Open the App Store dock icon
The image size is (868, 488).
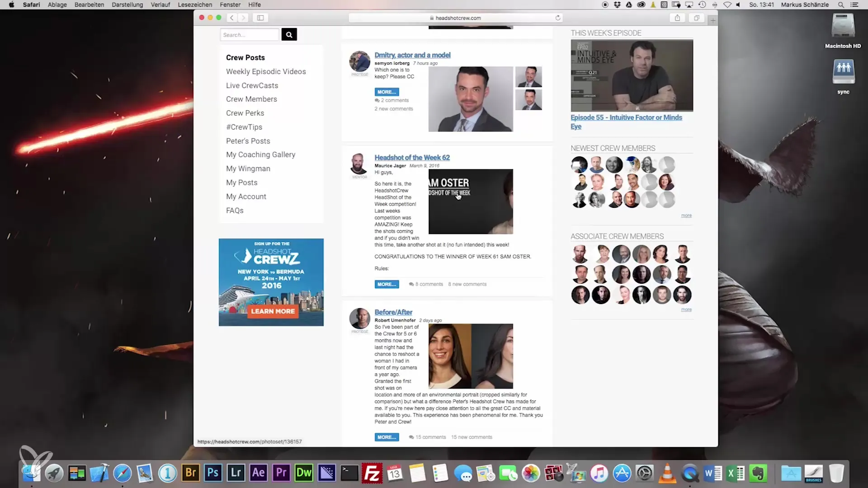click(x=622, y=473)
